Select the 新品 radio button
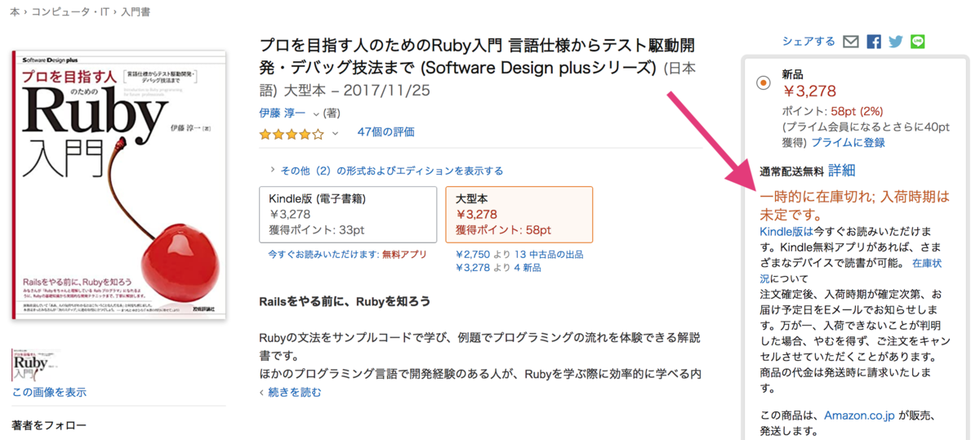The width and height of the screenshot is (980, 440). pyautogui.click(x=763, y=82)
